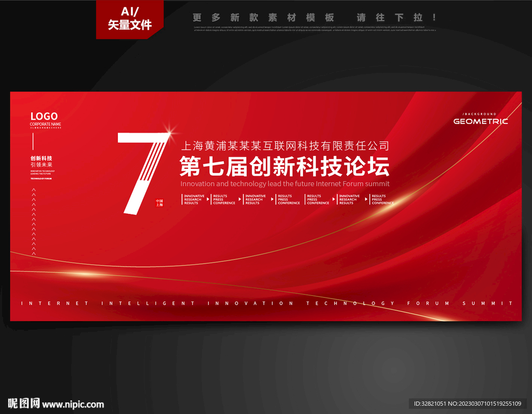
Task: Select the small /BACKGROUND caption above GEOMETRIC
Action: click(x=480, y=114)
